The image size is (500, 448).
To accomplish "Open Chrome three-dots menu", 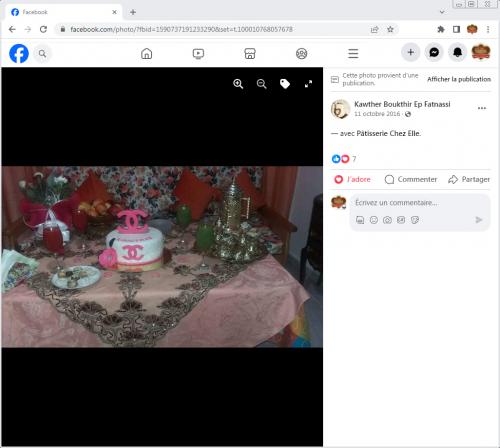I will pos(488,29).
